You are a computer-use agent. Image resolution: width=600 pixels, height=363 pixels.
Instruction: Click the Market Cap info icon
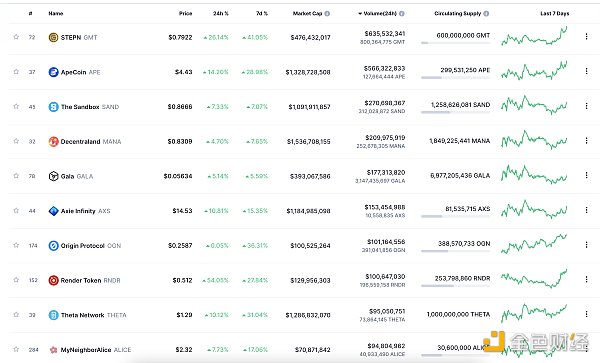coord(327,13)
